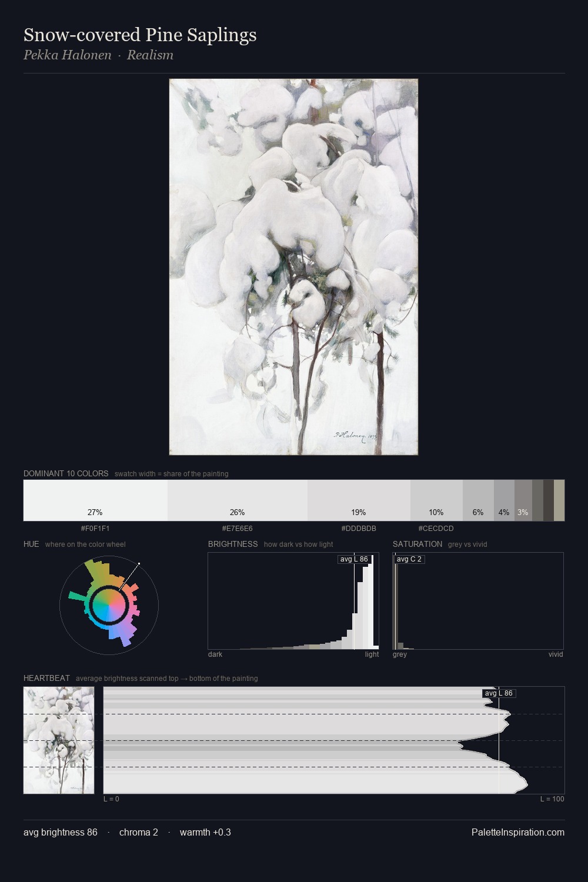The image size is (588, 882).
Task: Click the brightness histogram chart
Action: pos(293,601)
